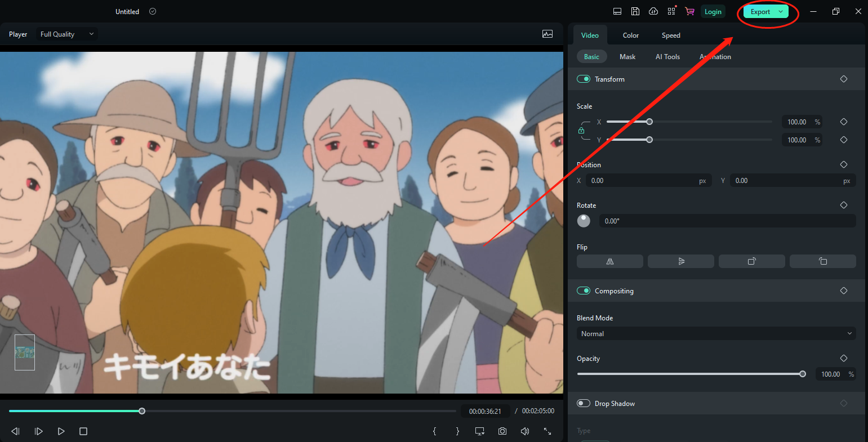868x442 pixels.
Task: Open the Full Quality dropdown
Action: point(66,34)
